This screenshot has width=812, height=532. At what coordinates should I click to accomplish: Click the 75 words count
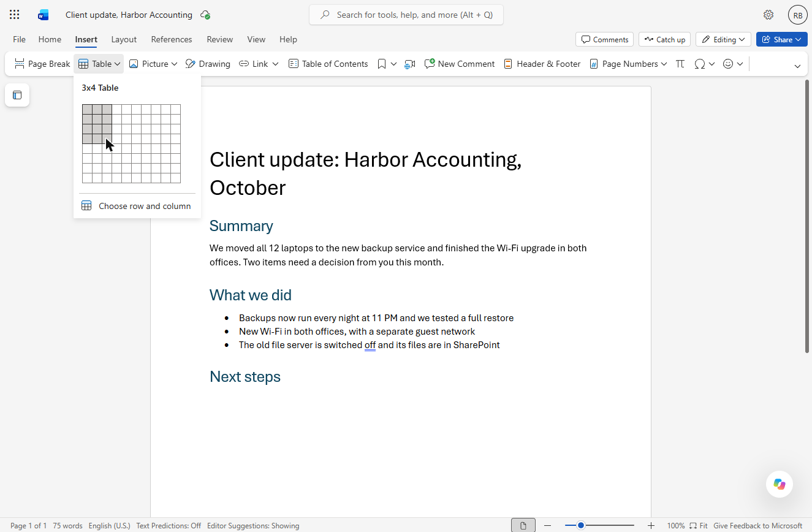pyautogui.click(x=67, y=525)
